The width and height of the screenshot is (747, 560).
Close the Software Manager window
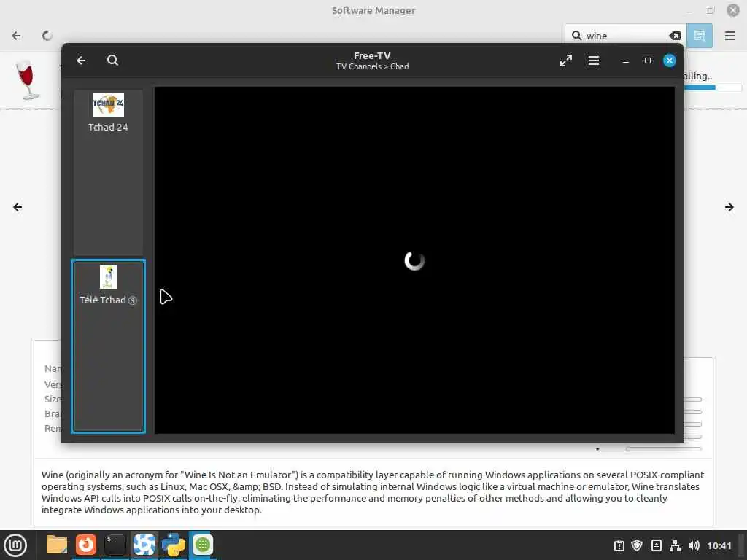point(732,10)
